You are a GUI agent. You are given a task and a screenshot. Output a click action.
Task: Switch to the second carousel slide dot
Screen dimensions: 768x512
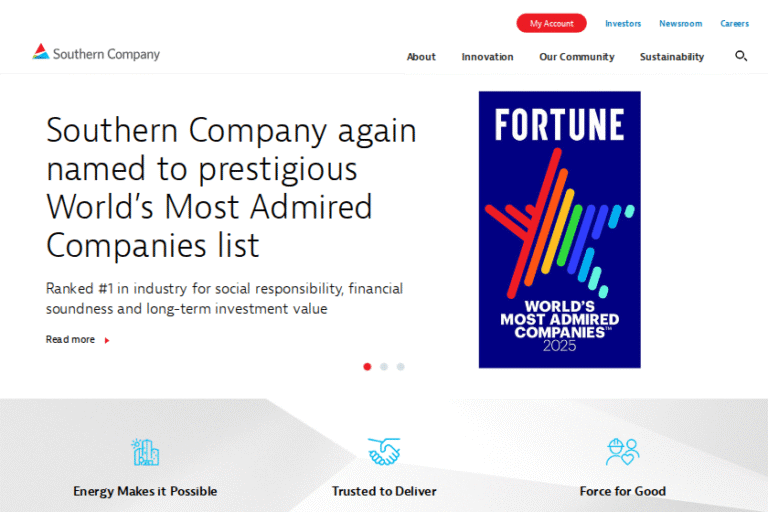coord(384,367)
